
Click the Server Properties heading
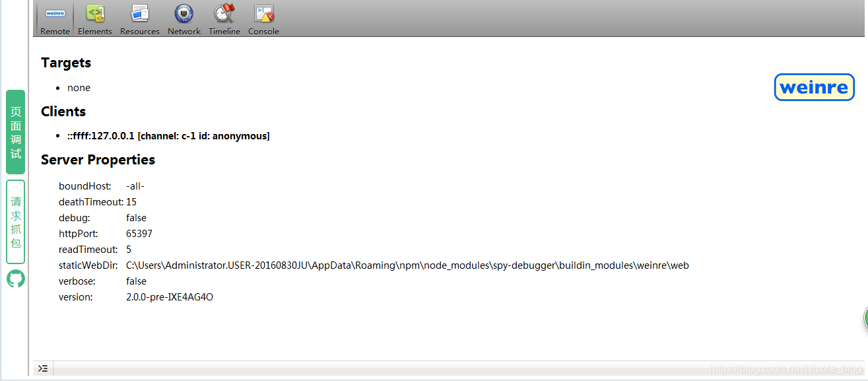(x=98, y=160)
